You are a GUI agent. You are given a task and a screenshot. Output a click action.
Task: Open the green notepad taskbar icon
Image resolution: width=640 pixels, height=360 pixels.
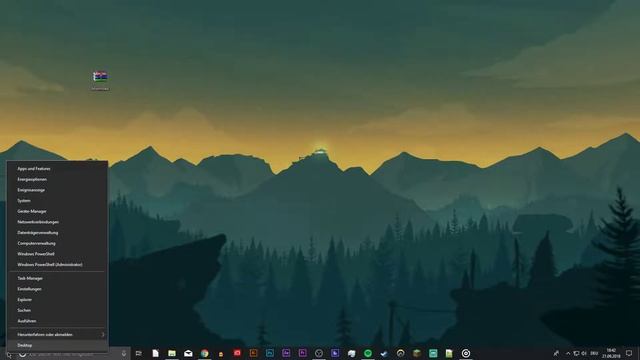tap(449, 353)
